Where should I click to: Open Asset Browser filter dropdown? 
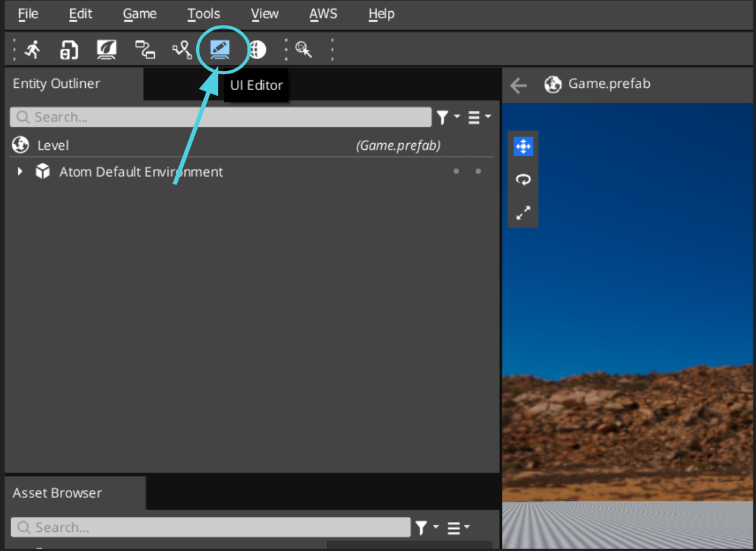pos(427,527)
